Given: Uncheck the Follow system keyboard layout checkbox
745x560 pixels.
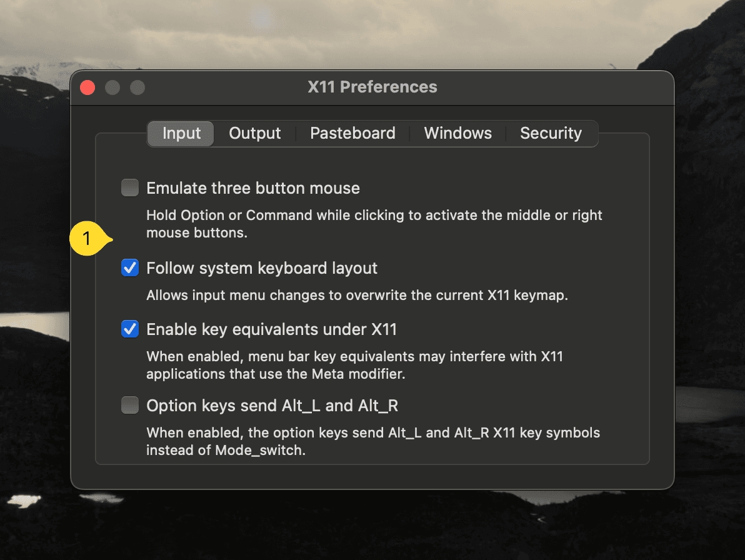Looking at the screenshot, I should [130, 268].
